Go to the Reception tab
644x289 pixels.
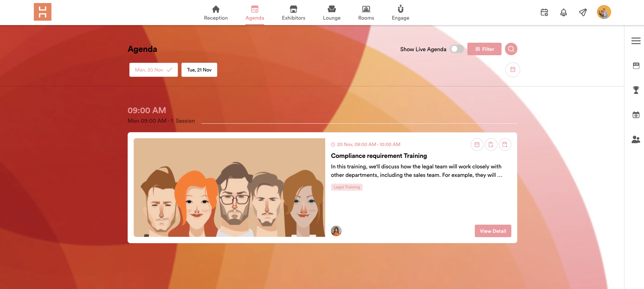[216, 13]
